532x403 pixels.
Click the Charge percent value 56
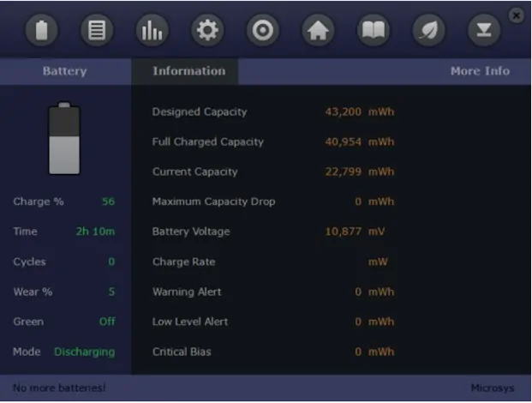coord(108,201)
